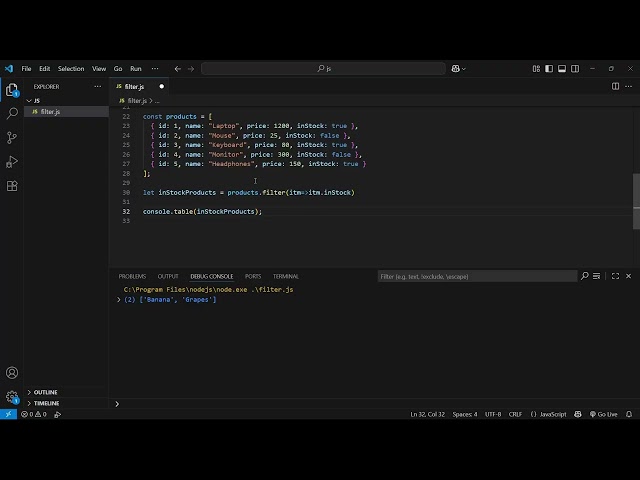Open the Source Control view
The width and height of the screenshot is (640, 480).
[12, 138]
